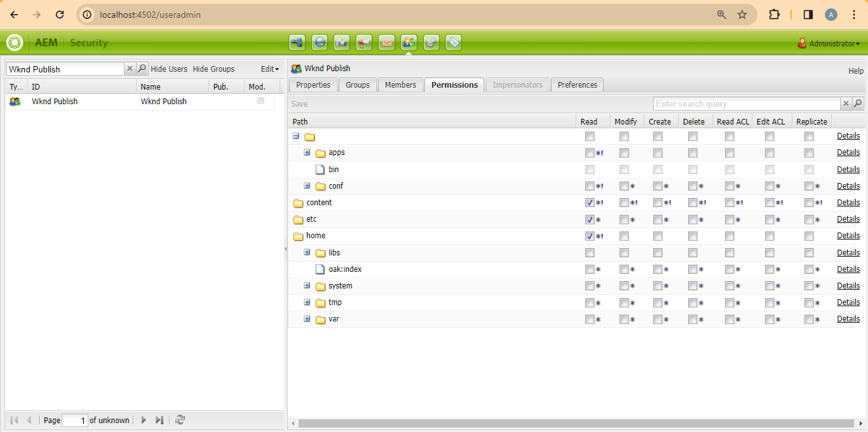Switch to the Properties tab

tap(313, 85)
